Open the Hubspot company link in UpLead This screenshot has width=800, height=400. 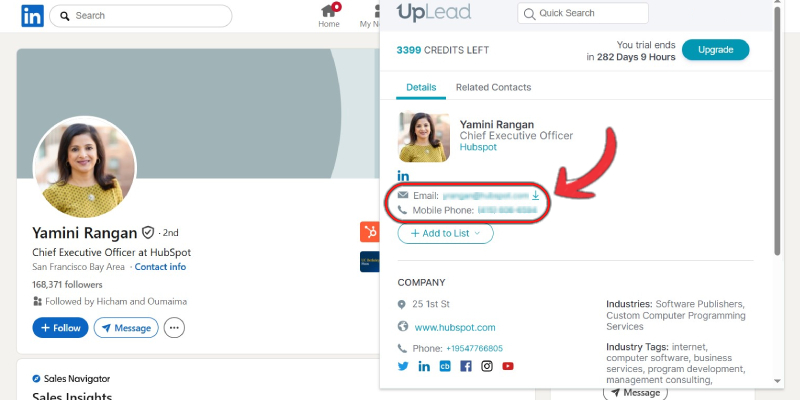(478, 147)
